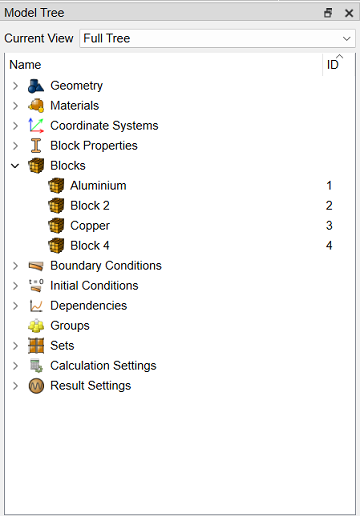
Task: Click the Result Settings round icon
Action: tap(36, 386)
